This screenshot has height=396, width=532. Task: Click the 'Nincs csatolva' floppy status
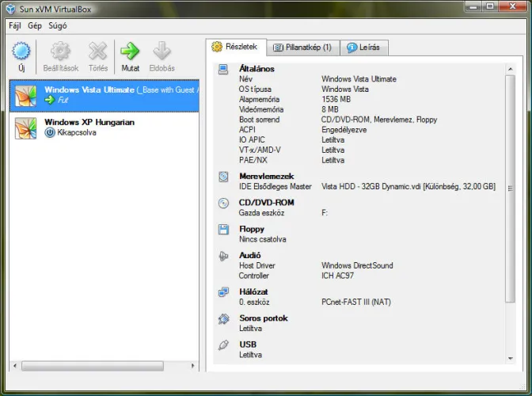click(263, 239)
